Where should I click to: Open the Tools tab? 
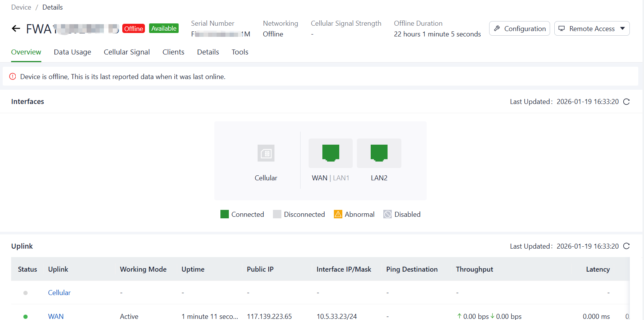pyautogui.click(x=240, y=52)
